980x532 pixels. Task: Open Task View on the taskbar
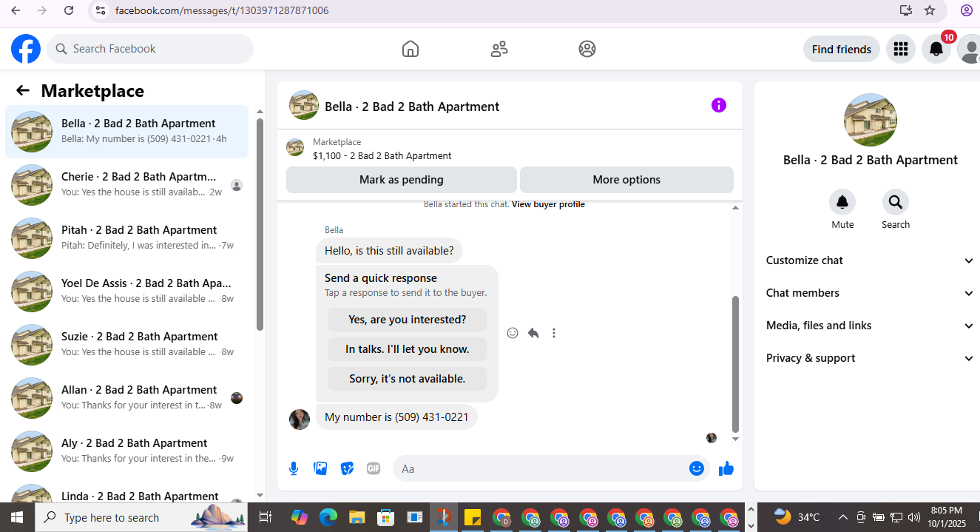tap(266, 517)
